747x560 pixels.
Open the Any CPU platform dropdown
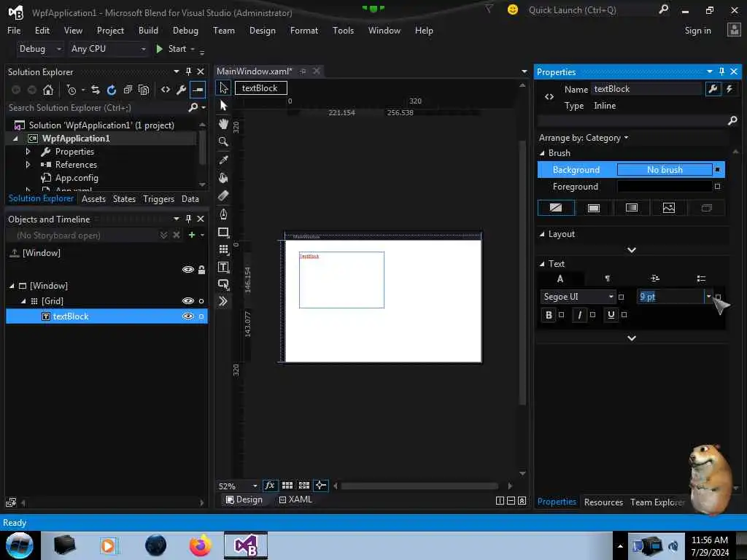point(108,49)
